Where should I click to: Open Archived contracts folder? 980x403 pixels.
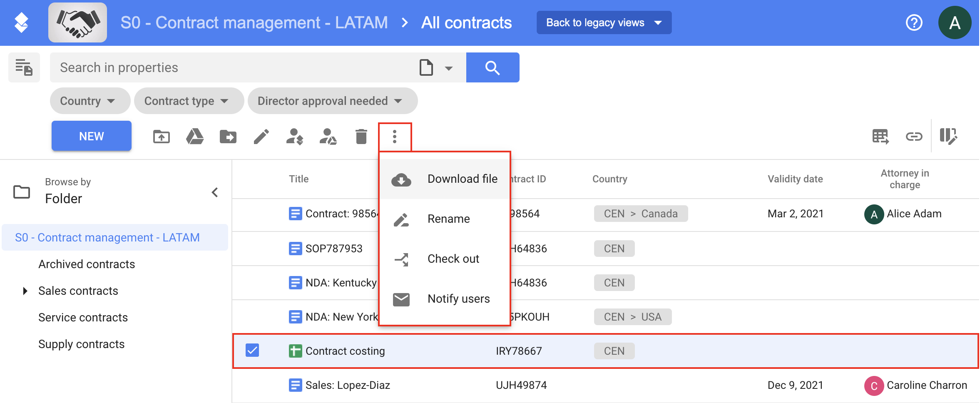87,264
